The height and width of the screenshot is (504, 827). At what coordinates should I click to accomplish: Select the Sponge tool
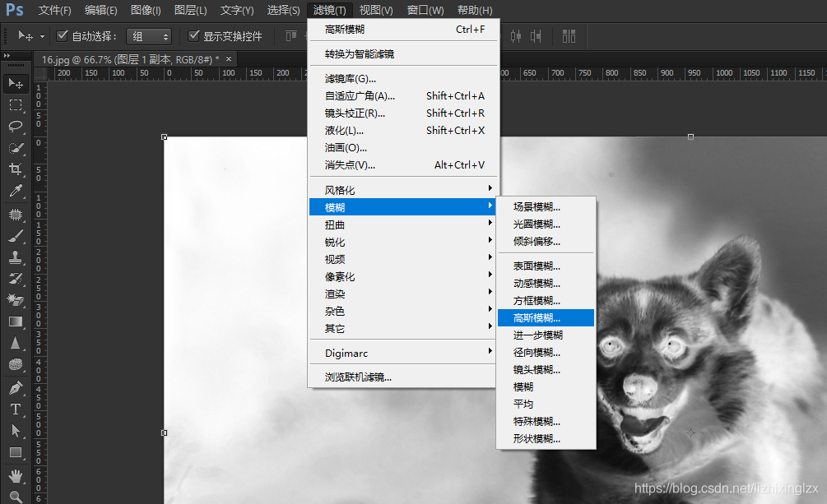click(16, 365)
